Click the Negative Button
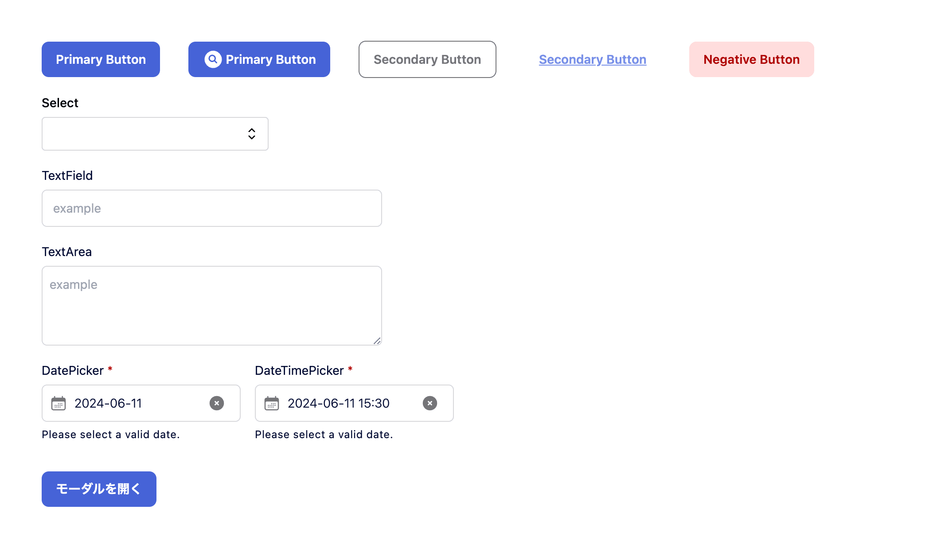 (x=751, y=59)
